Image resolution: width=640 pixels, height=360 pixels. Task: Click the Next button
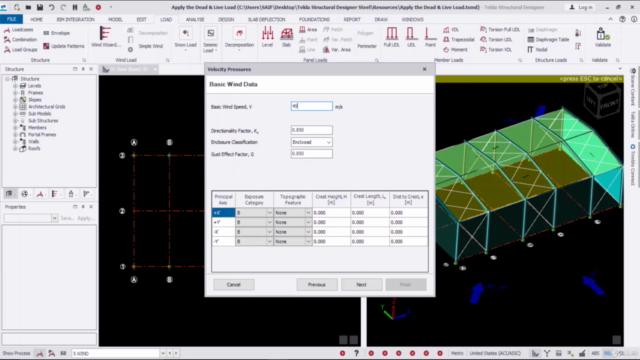[x=361, y=284]
